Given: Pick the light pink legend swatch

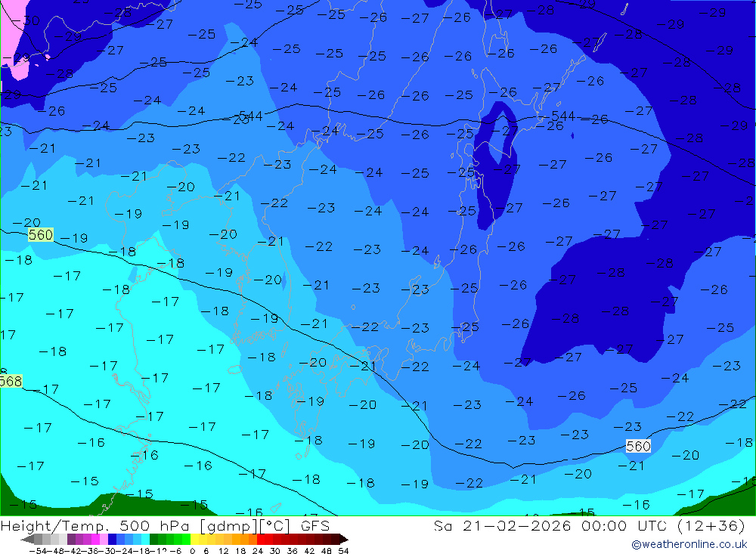Looking at the screenshot, I should coord(104,540).
